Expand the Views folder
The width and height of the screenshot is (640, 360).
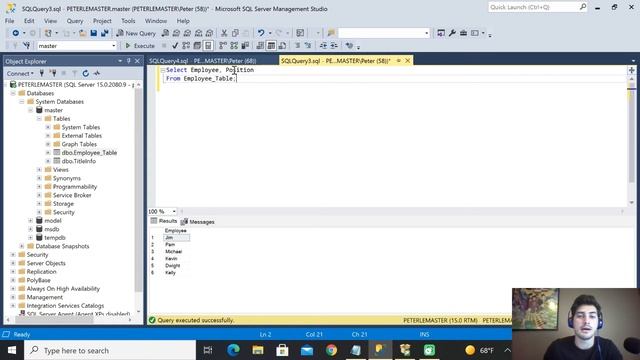(39, 170)
